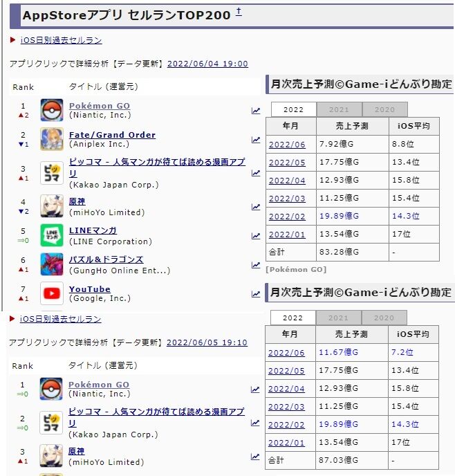Open 2022/02 in the lower forecast table
The width and height of the screenshot is (455, 476).
pyautogui.click(x=286, y=425)
